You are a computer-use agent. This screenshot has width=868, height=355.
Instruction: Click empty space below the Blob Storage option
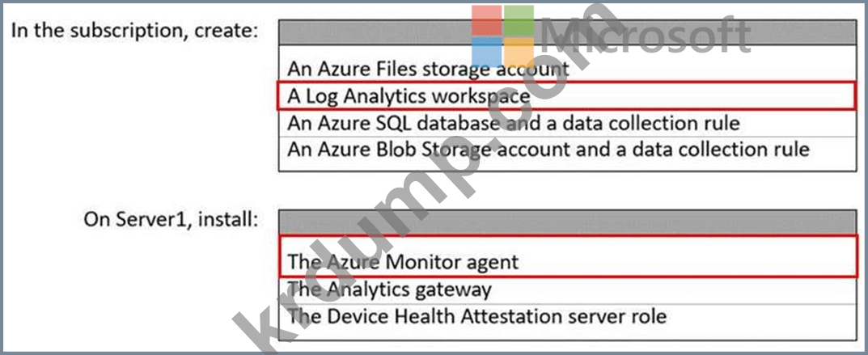(566, 164)
